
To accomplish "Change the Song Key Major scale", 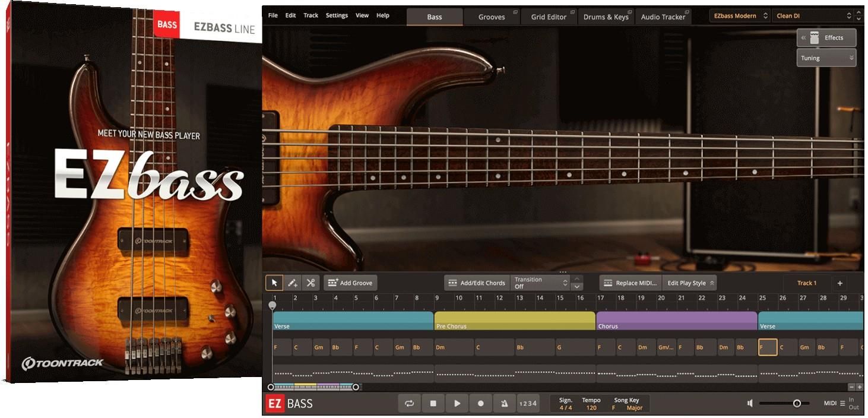I will 635,408.
